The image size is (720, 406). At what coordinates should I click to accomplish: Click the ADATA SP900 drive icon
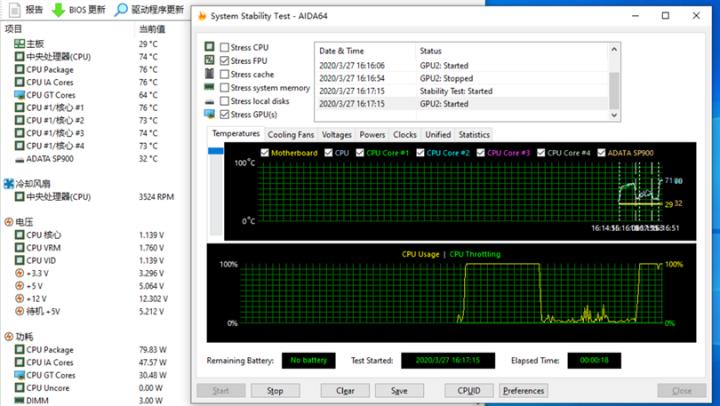point(19,159)
